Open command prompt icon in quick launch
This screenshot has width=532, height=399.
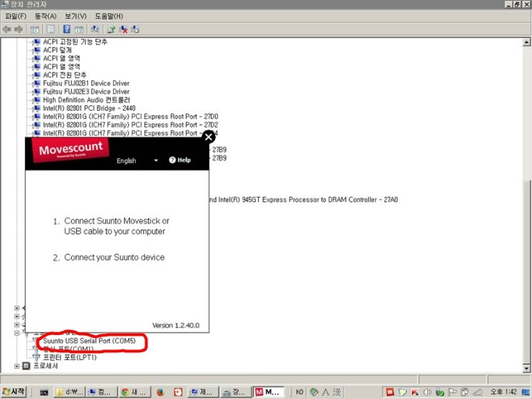pos(44,393)
